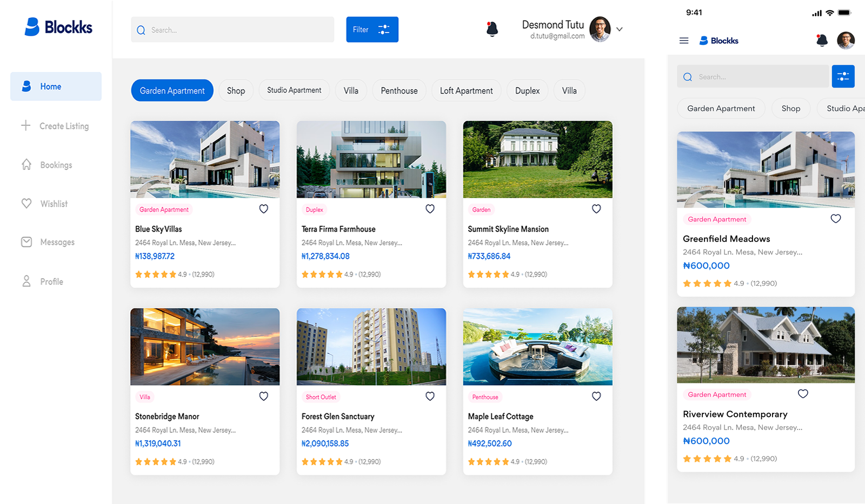
Task: Open the Maple Leaf Cottage photo
Action: tap(538, 347)
